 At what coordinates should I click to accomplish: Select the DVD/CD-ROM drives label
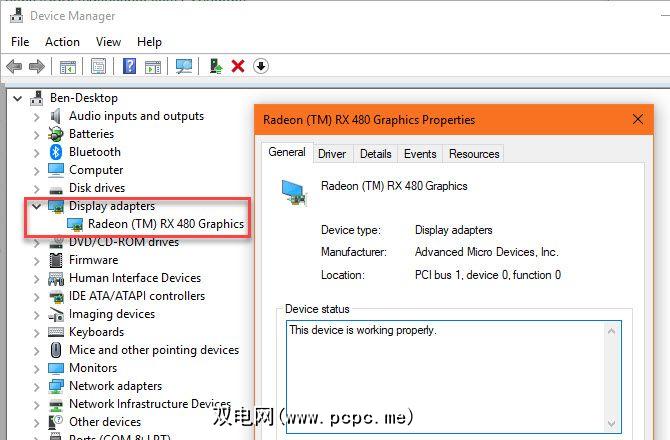click(124, 242)
